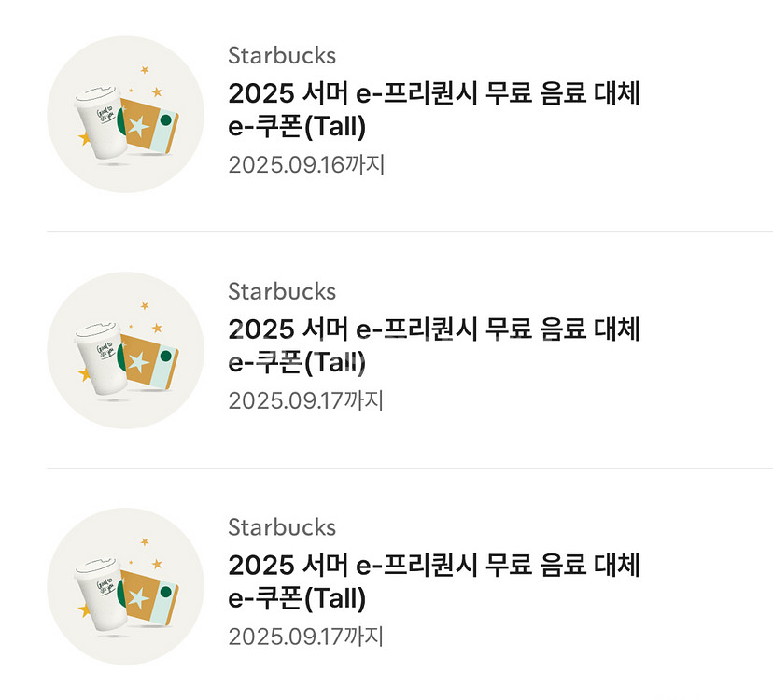
Task: Click the second coupon's 2025.09.17까지 date
Action: click(x=306, y=401)
